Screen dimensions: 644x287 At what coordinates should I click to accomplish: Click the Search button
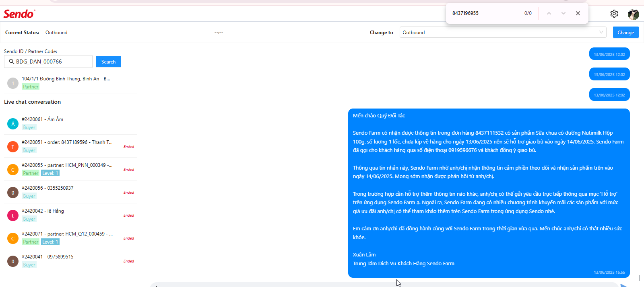click(108, 61)
